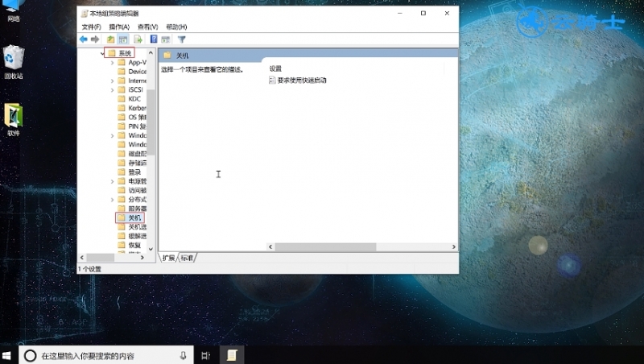
Task: Select the PIN folder in the tree
Action: 132,126
